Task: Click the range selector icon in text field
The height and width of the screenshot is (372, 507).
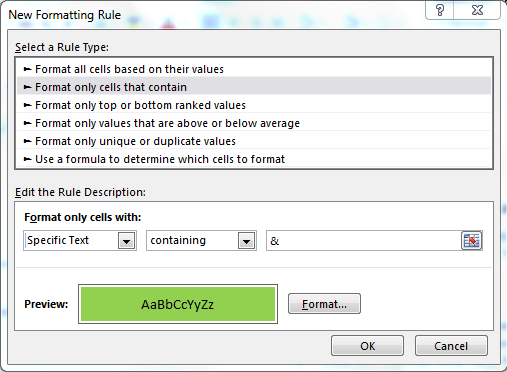Action: (471, 240)
